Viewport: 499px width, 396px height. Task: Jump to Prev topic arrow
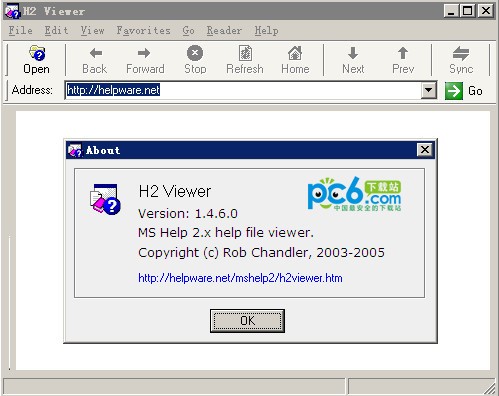click(403, 53)
